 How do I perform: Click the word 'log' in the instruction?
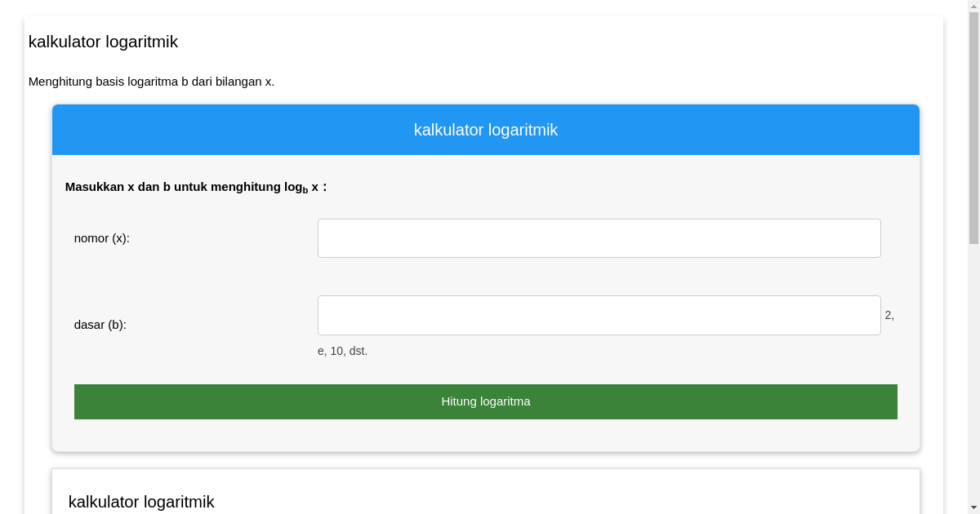pyautogui.click(x=292, y=187)
